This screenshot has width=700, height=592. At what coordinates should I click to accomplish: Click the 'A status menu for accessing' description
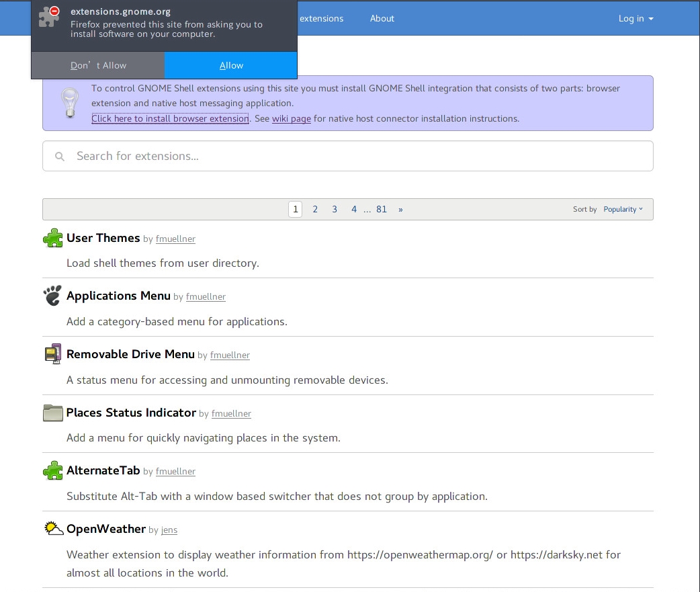click(x=227, y=380)
